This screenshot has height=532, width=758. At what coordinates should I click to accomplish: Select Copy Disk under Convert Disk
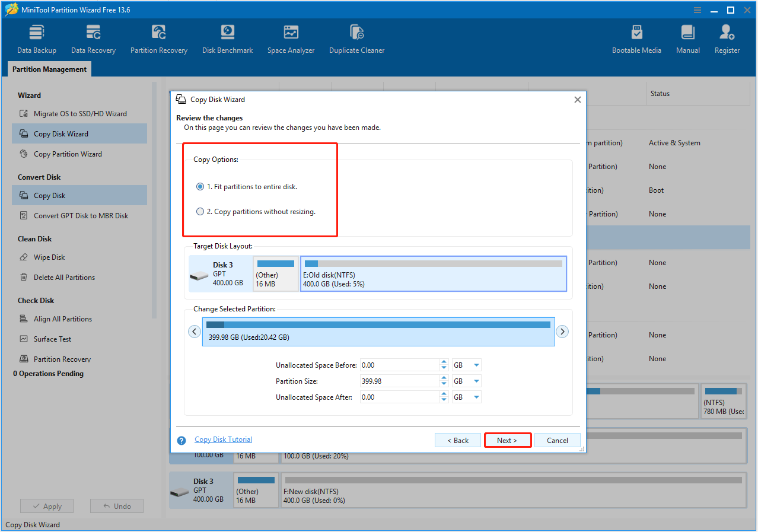pos(79,196)
